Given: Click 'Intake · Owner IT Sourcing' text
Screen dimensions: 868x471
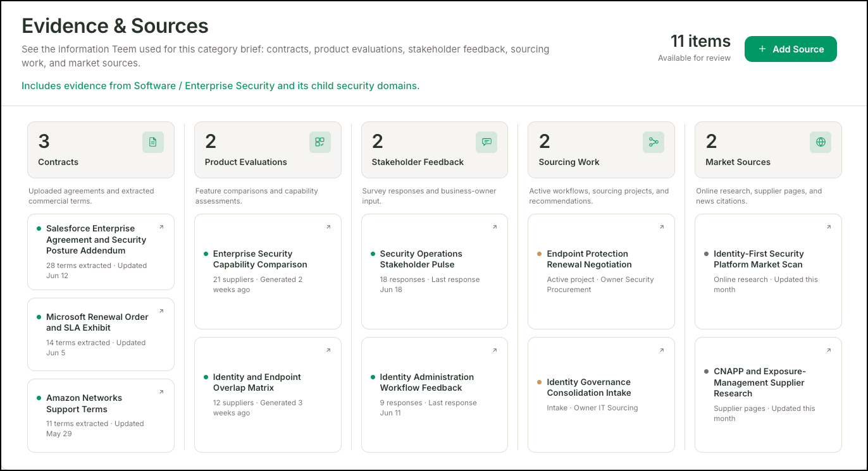Looking at the screenshot, I should click(592, 408).
